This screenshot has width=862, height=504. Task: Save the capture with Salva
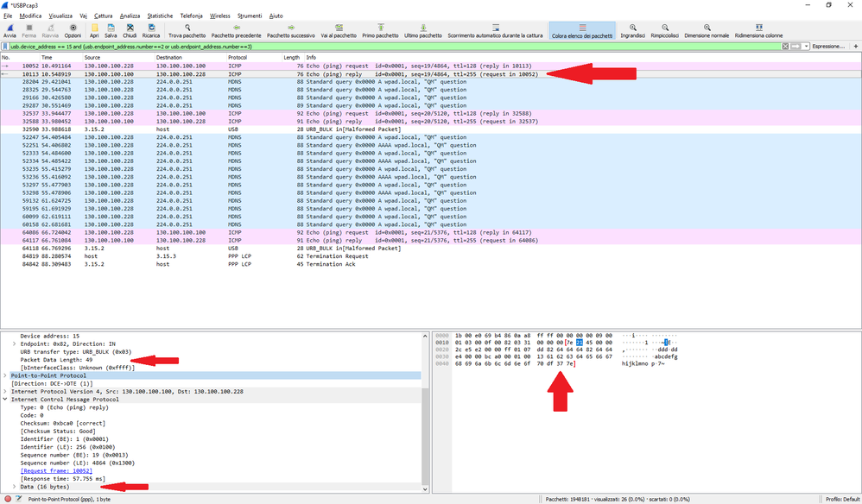[111, 30]
